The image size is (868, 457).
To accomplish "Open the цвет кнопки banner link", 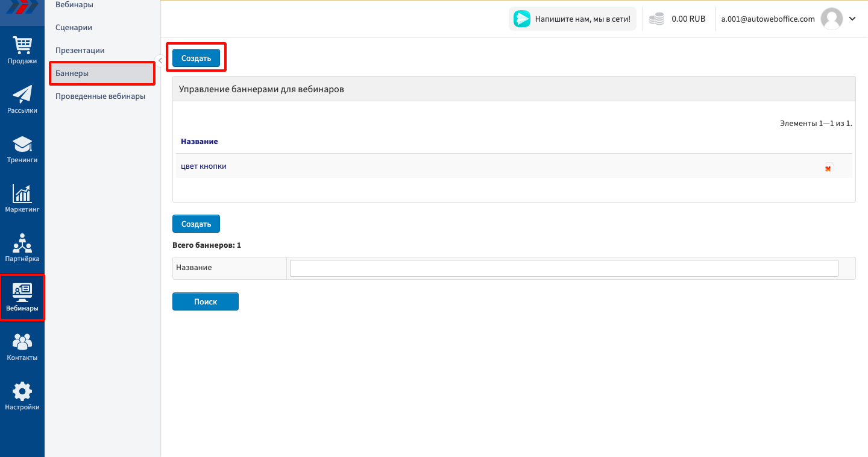I will 204,166.
